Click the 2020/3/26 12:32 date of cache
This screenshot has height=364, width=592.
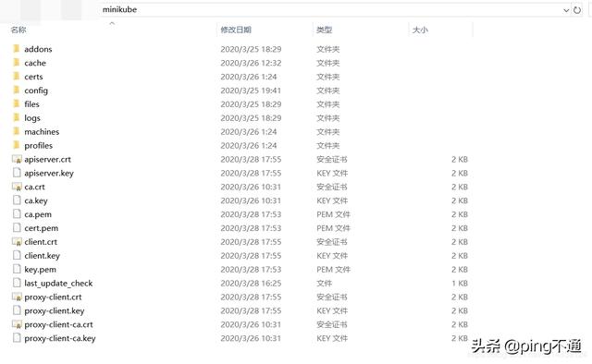click(251, 63)
